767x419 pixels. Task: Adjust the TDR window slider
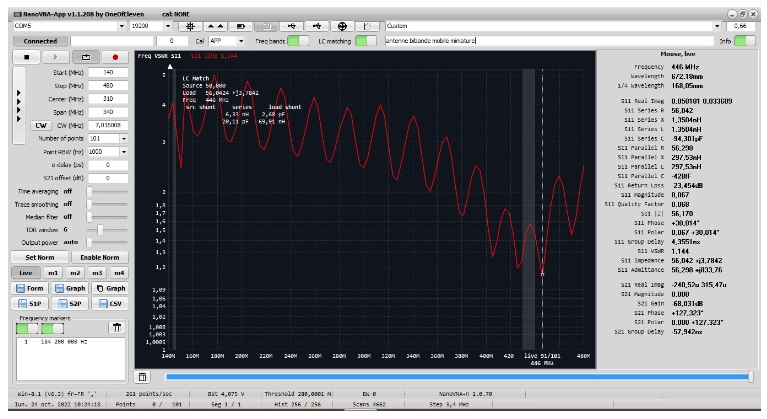99,229
